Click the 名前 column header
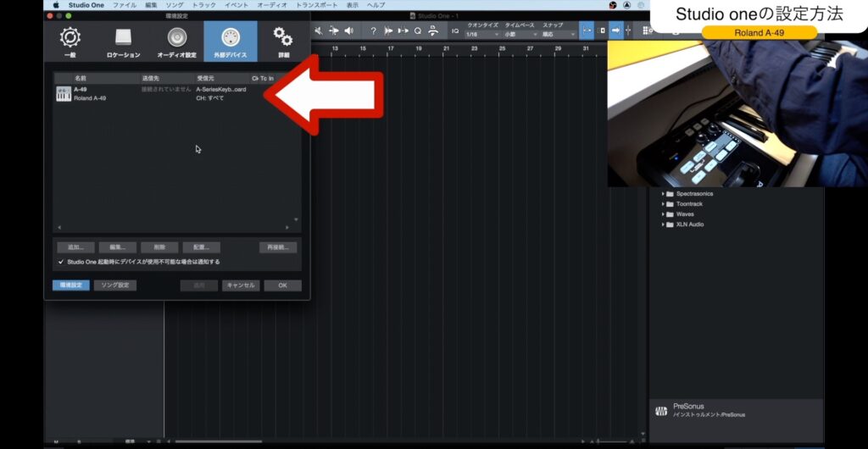Viewport: 868px width, 449px height. [x=81, y=79]
